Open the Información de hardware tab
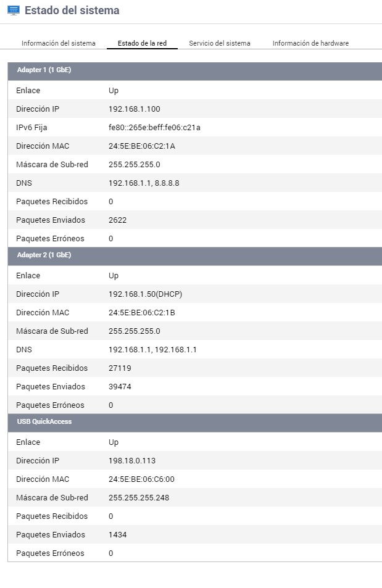The width and height of the screenshot is (382, 588). tap(310, 43)
